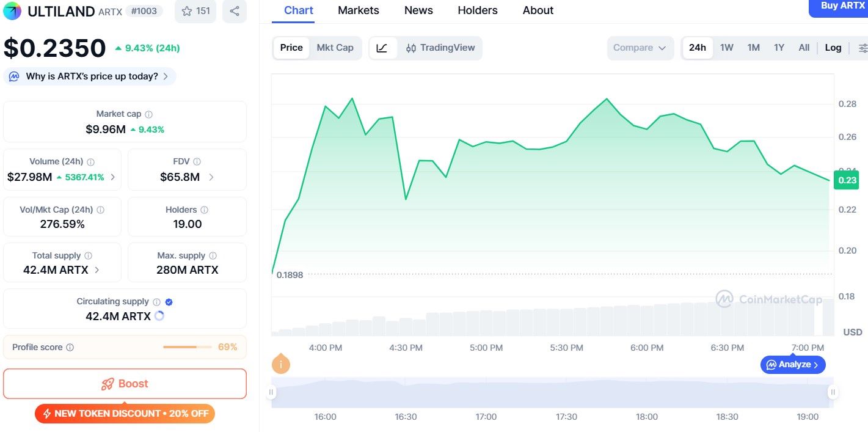The width and height of the screenshot is (868, 432).
Task: Click the right handle of range slider
Action: pyautogui.click(x=832, y=392)
